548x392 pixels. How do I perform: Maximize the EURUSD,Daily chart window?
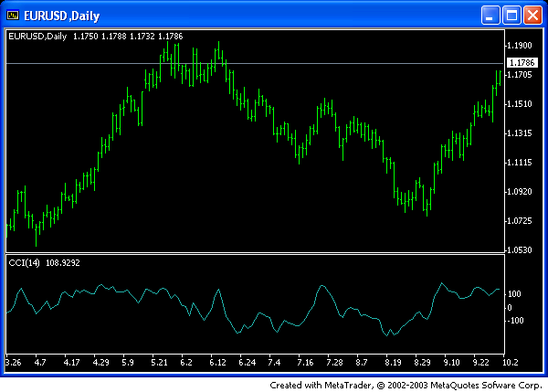coord(512,16)
